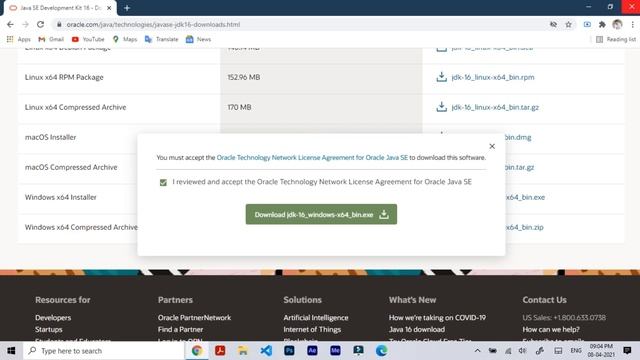
Task: Download jdk-16_linux-x64_bin.rpm file
Action: pos(493,77)
